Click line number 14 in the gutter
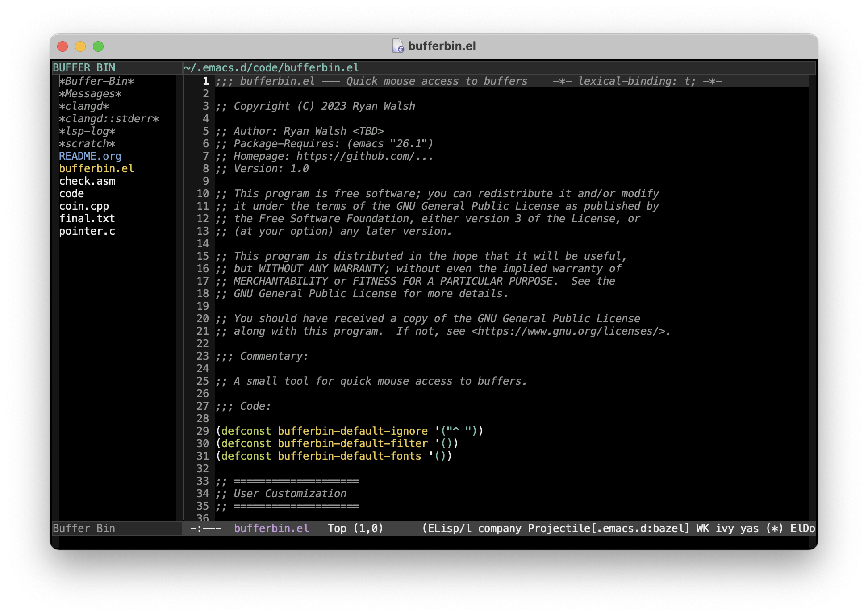This screenshot has width=868, height=616. pyautogui.click(x=203, y=244)
